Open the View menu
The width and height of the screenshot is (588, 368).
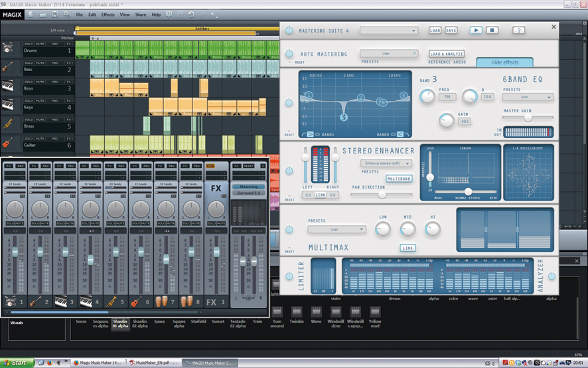coord(125,15)
